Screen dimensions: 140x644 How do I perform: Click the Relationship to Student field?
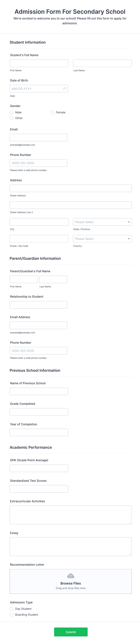(38, 305)
